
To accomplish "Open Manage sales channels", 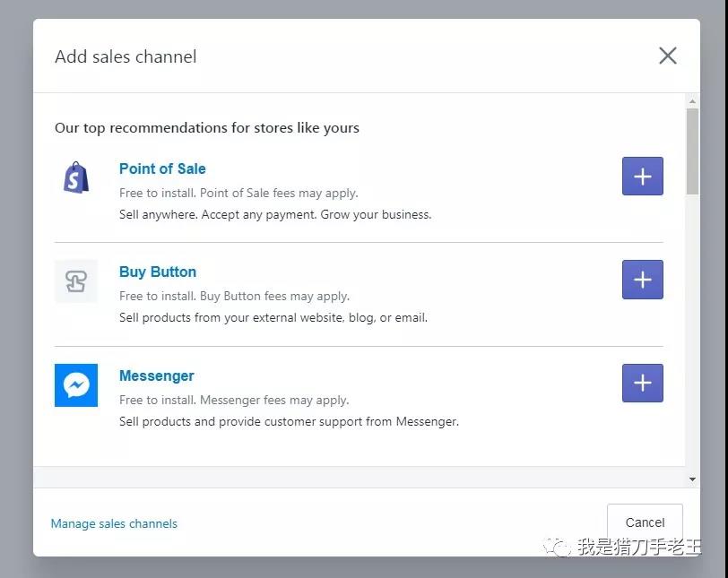I will point(114,523).
